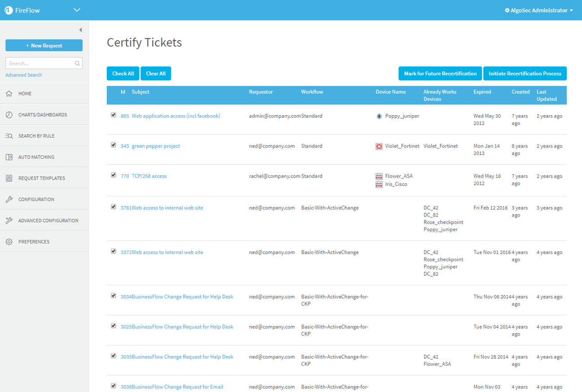Click the magnifier icon in search box
The image size is (582, 392).
click(77, 63)
